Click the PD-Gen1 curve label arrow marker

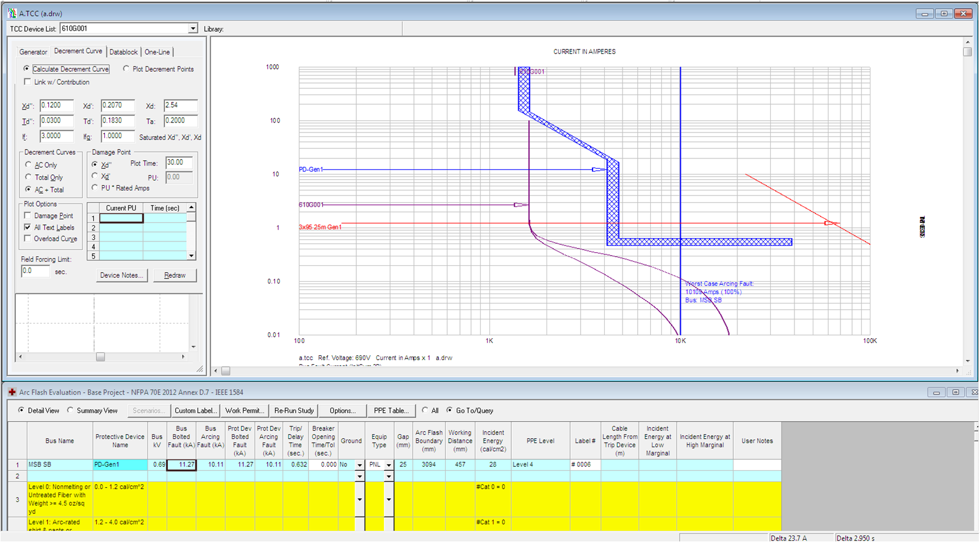(598, 170)
